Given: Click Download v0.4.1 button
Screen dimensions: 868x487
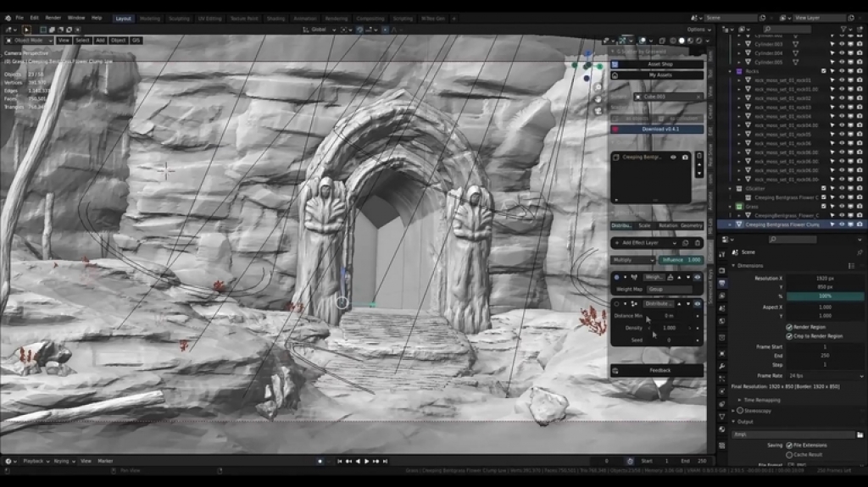Looking at the screenshot, I should point(657,129).
